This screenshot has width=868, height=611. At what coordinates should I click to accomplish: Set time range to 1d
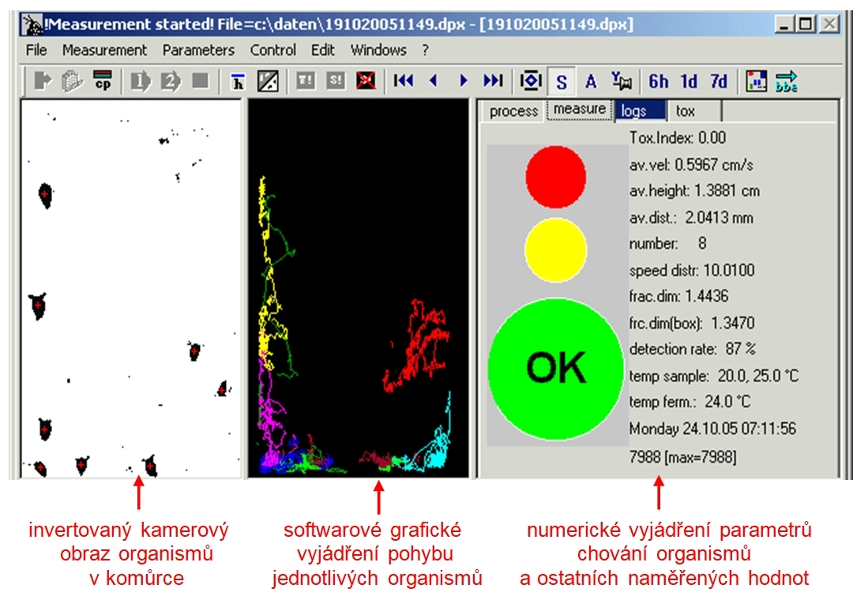(x=689, y=81)
